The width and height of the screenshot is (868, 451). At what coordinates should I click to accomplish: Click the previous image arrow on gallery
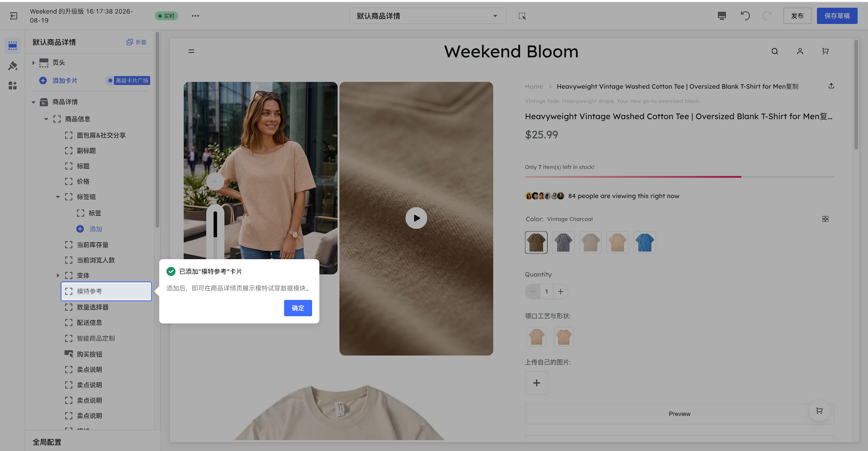tap(215, 181)
